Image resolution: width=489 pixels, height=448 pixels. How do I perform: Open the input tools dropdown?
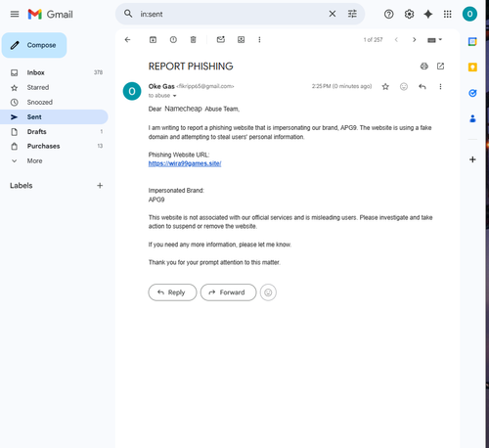coord(434,40)
